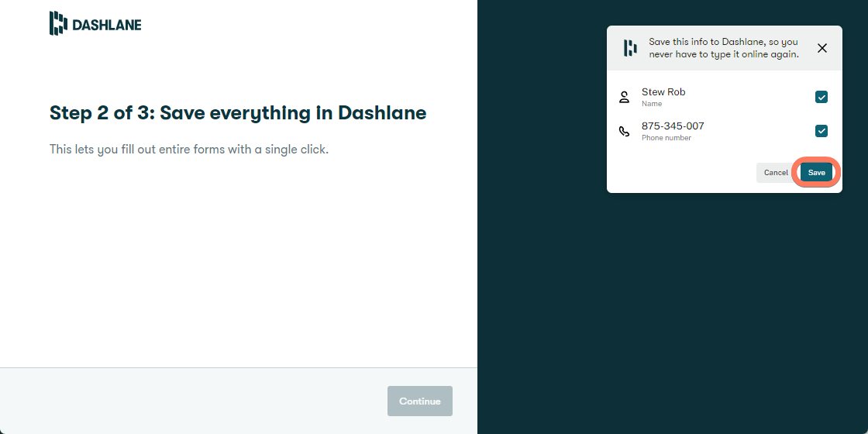Click the phone number text 875-345-007
This screenshot has width=868, height=434.
point(673,126)
